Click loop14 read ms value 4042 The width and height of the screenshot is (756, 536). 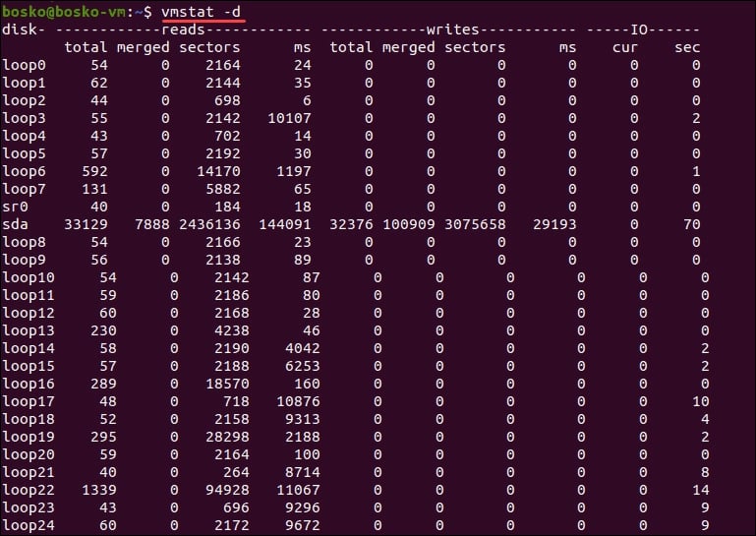tap(303, 348)
